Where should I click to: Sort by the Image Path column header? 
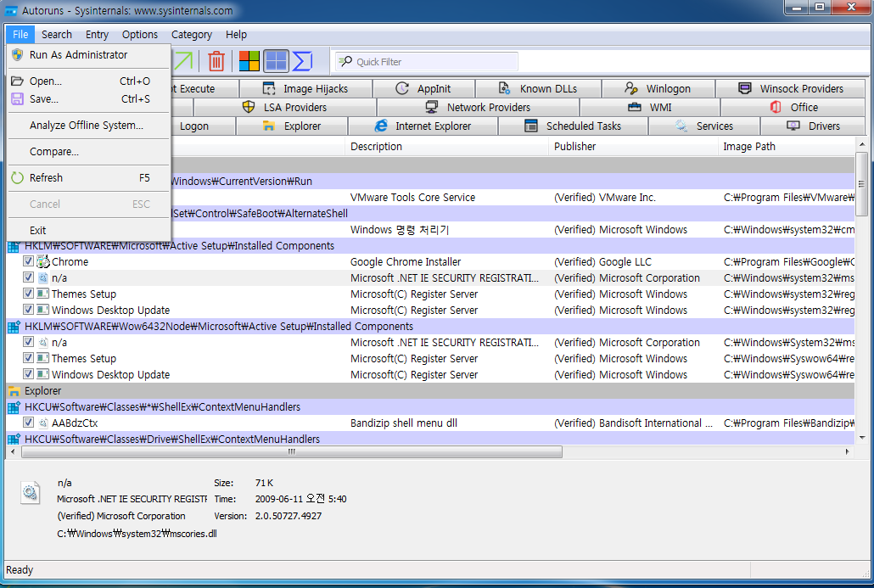787,147
